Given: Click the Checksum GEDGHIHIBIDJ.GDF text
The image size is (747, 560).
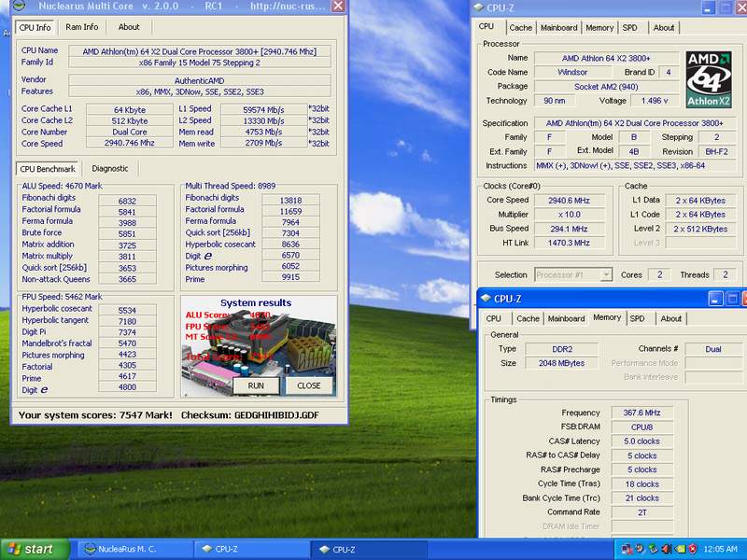Looking at the screenshot, I should pos(249,415).
